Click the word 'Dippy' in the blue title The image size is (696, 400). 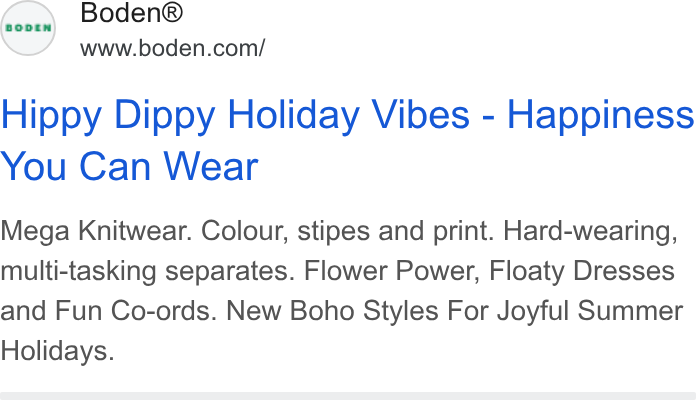[x=165, y=116]
